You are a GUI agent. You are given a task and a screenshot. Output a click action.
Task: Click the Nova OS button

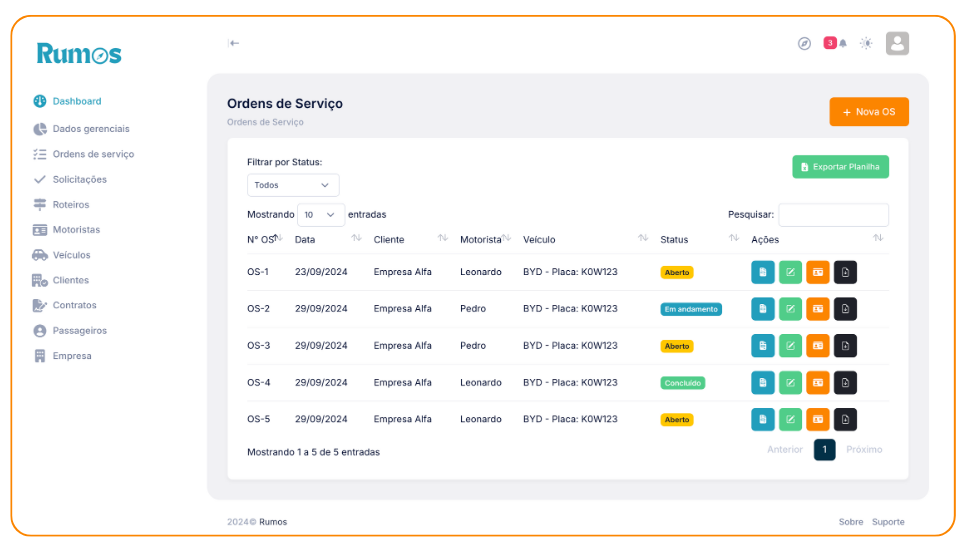pyautogui.click(x=868, y=112)
